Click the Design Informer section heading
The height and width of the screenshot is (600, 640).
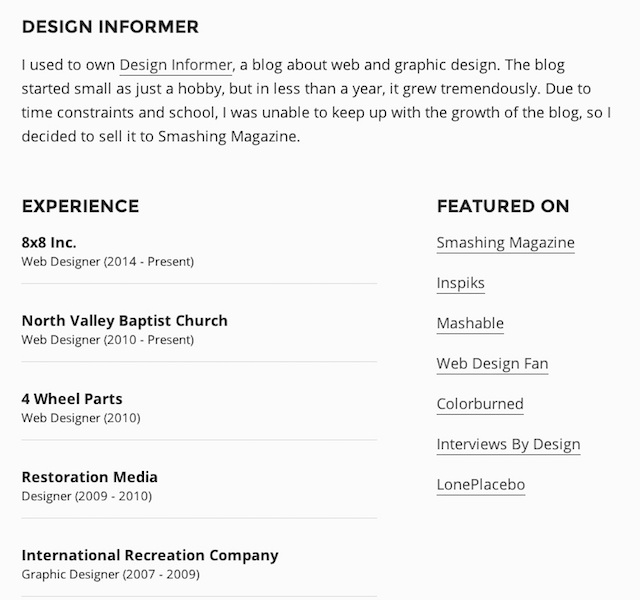tap(110, 27)
